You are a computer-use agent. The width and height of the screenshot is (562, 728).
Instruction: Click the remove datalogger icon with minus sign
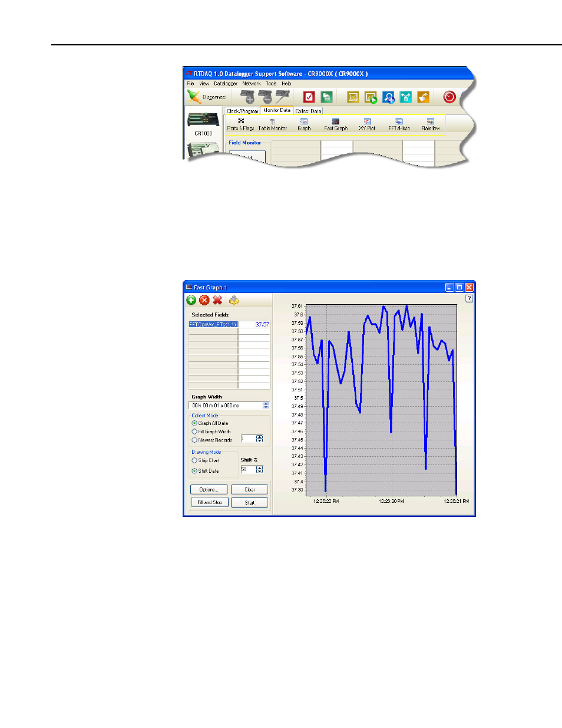(265, 97)
